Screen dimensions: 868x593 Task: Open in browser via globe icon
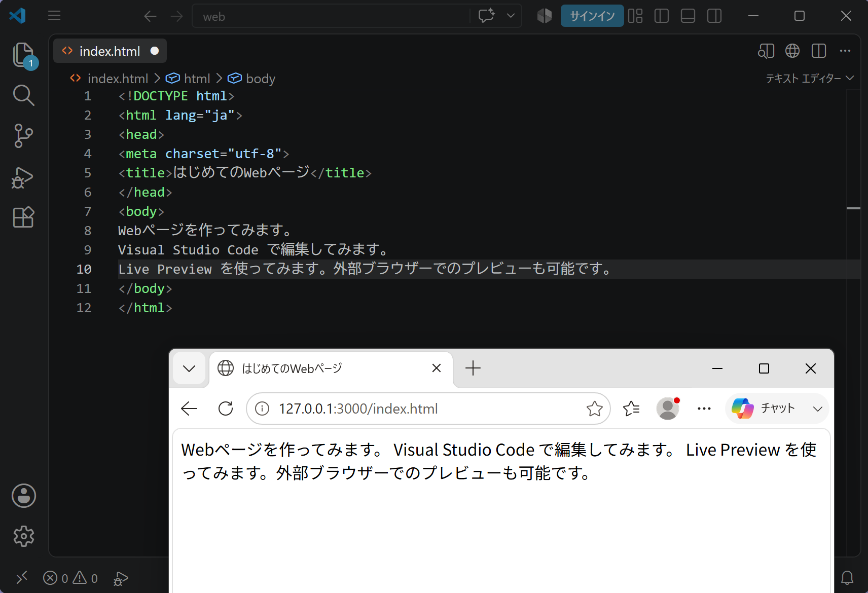792,51
